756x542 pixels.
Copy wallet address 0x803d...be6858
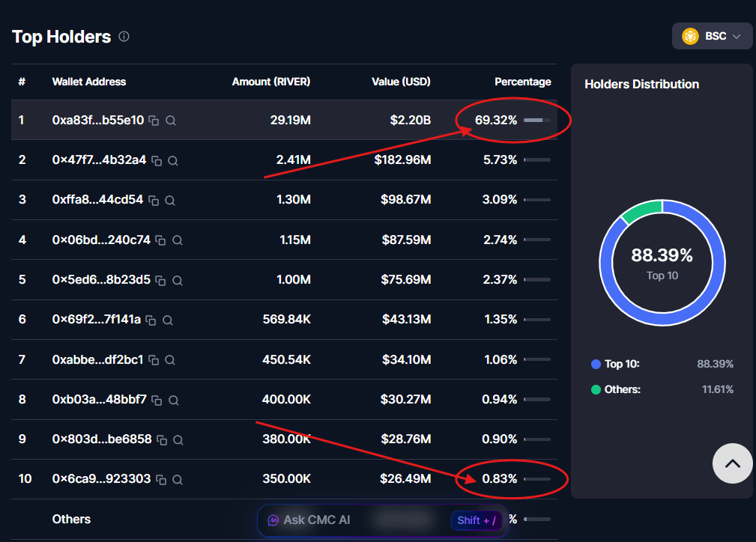[x=162, y=440]
